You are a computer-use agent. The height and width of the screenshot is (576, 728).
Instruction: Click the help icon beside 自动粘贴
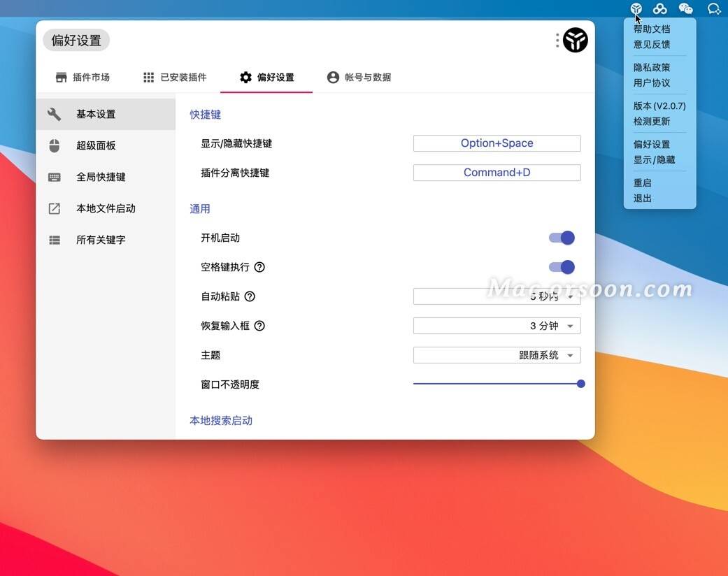(250, 296)
